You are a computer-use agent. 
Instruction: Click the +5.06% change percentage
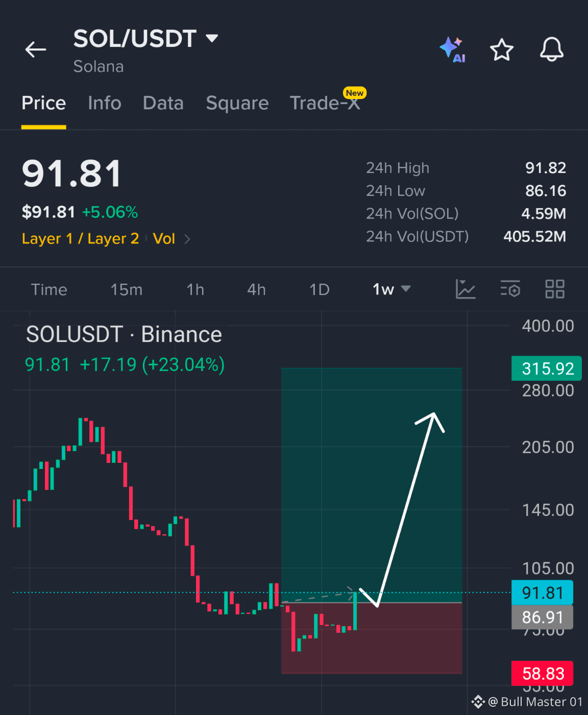coord(110,212)
